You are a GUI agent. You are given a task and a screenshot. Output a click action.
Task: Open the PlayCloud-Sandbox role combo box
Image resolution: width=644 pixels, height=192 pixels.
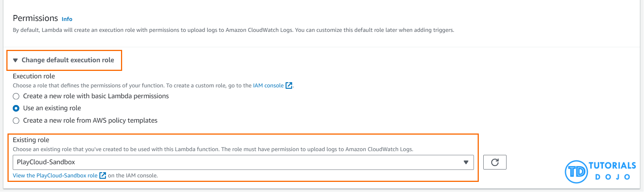click(x=240, y=162)
